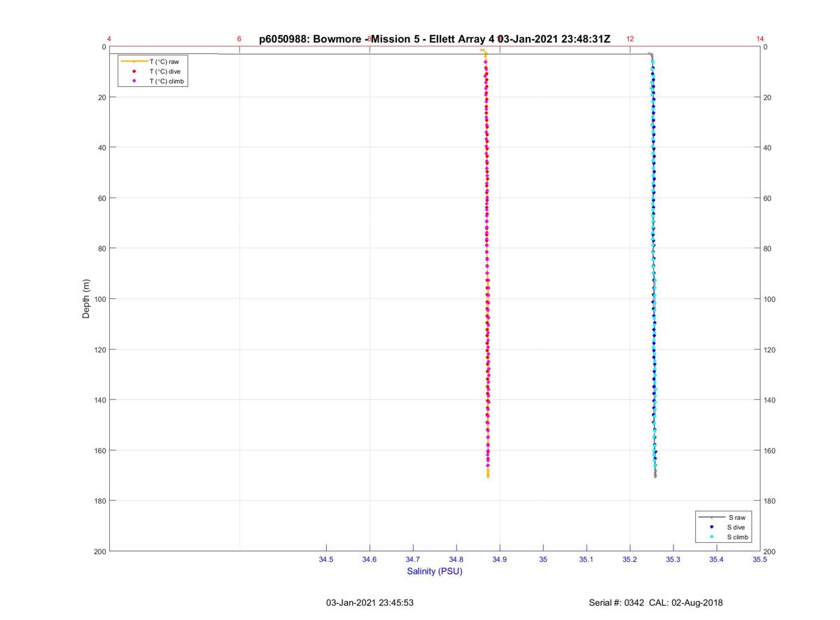This screenshot has width=840, height=620.
Task: Click the salinity tick label 34.9
Action: tap(500, 560)
